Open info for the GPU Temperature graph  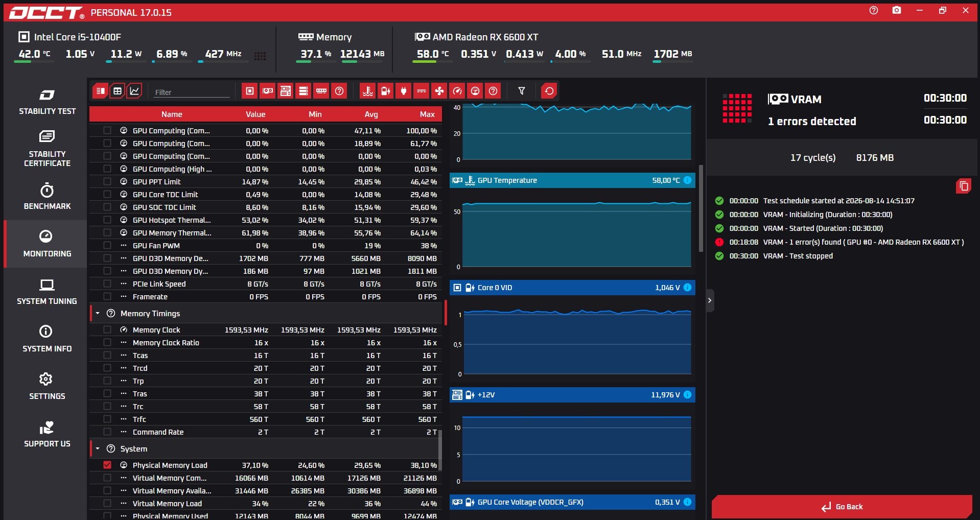688,180
